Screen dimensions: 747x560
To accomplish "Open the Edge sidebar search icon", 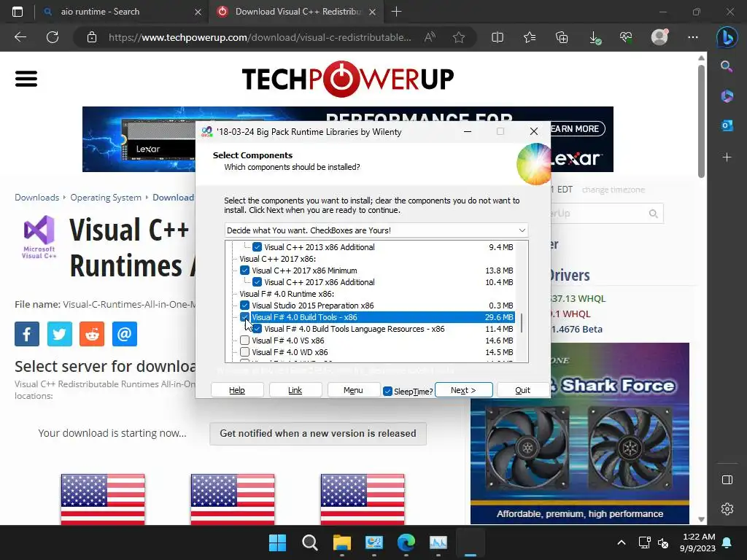I will click(x=727, y=66).
